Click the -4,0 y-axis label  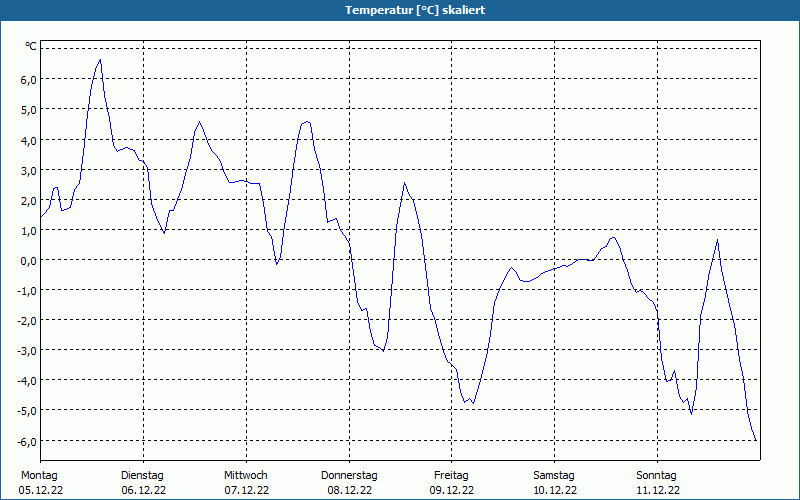click(x=27, y=381)
